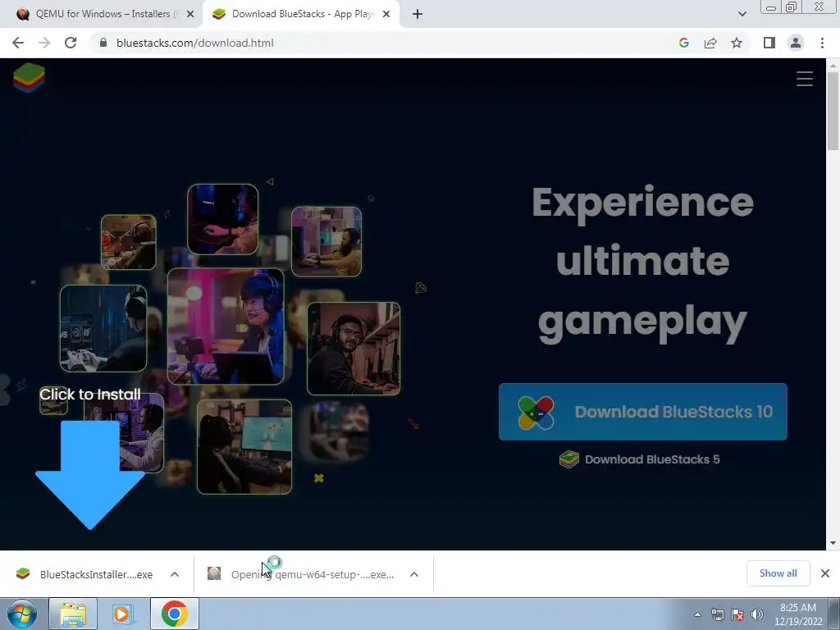Click the network tray icon
Viewport: 840px width, 630px height.
click(x=717, y=614)
